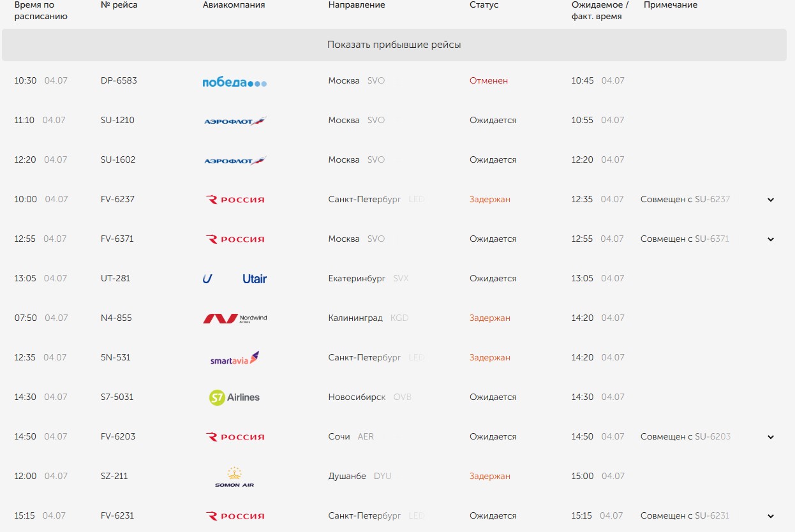Click the Pobeda airline logo
The height and width of the screenshot is (532, 795).
[234, 82]
